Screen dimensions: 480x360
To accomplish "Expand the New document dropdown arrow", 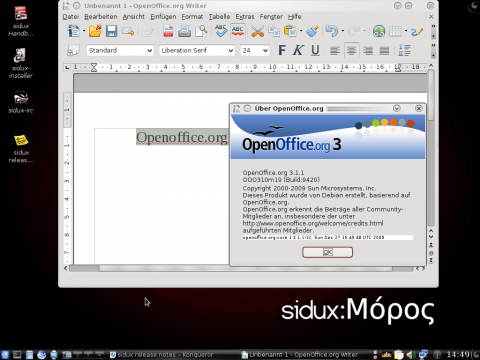I will [84, 31].
